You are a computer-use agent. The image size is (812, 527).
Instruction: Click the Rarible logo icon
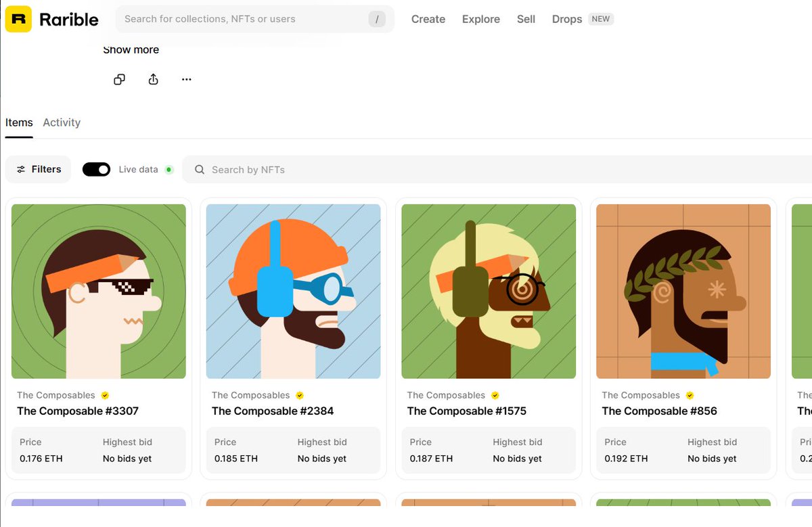coord(18,19)
